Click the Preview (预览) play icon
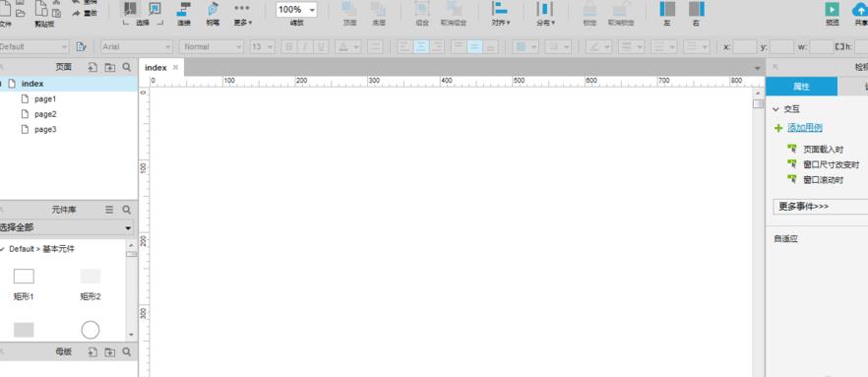Image resolution: width=868 pixels, height=377 pixels. 832,10
